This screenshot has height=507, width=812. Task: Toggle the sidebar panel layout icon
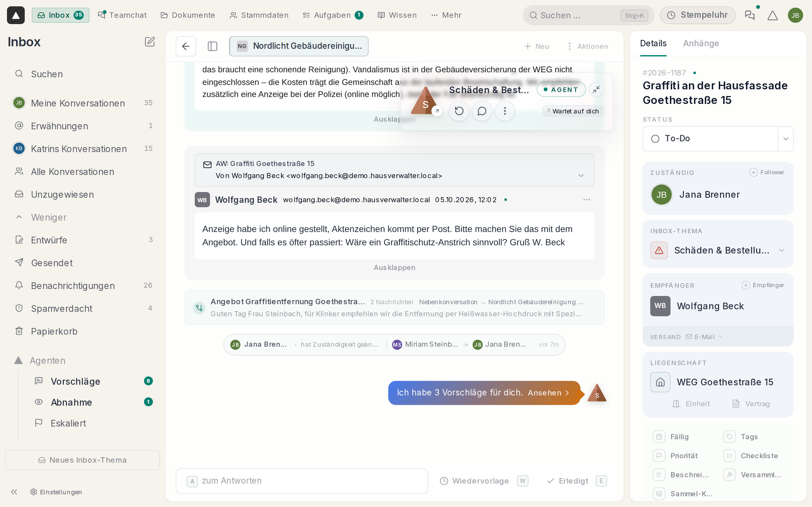point(213,46)
